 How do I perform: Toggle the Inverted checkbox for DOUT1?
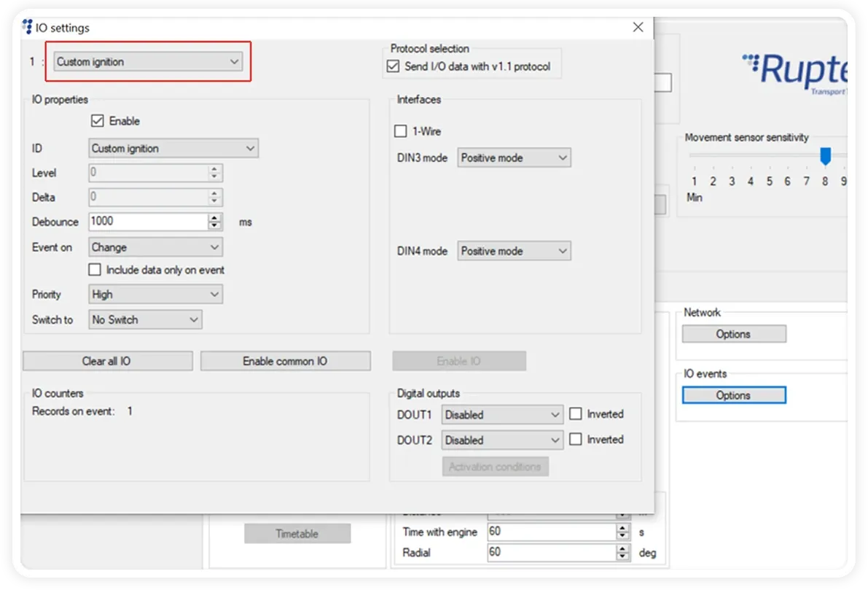tap(576, 414)
